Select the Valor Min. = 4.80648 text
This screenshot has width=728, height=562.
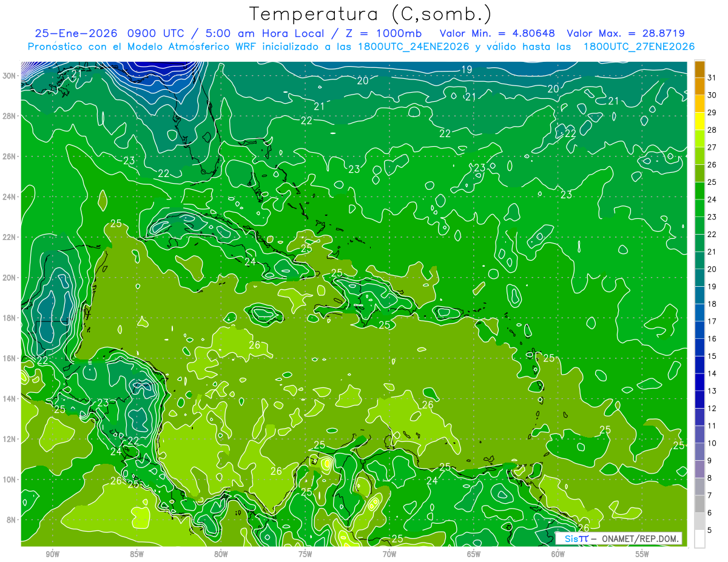pos(497,33)
